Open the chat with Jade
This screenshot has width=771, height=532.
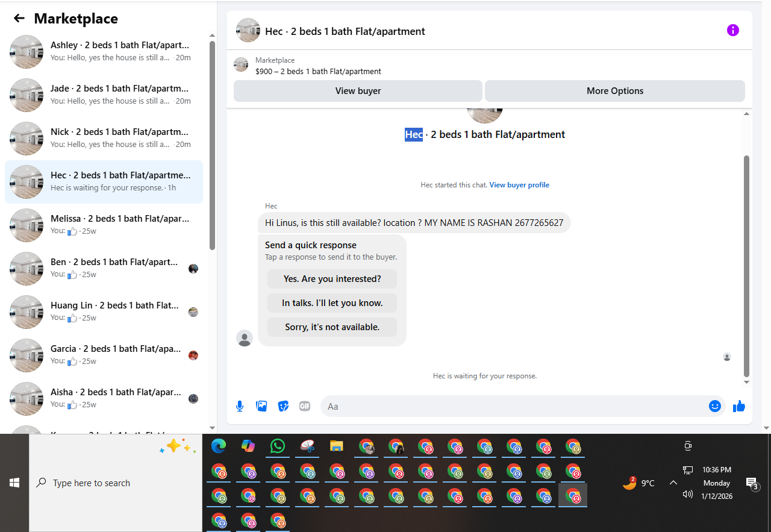(x=104, y=95)
